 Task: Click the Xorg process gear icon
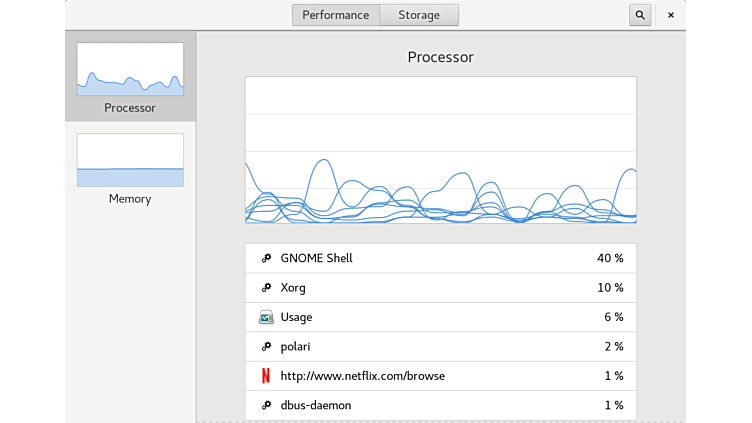coord(266,288)
